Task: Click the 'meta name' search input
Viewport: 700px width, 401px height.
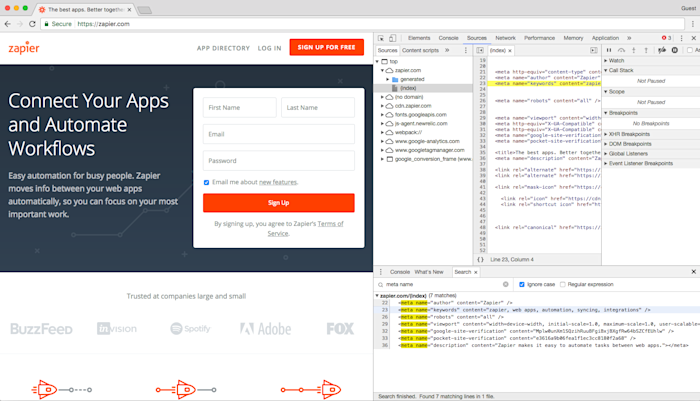Action: [442, 284]
